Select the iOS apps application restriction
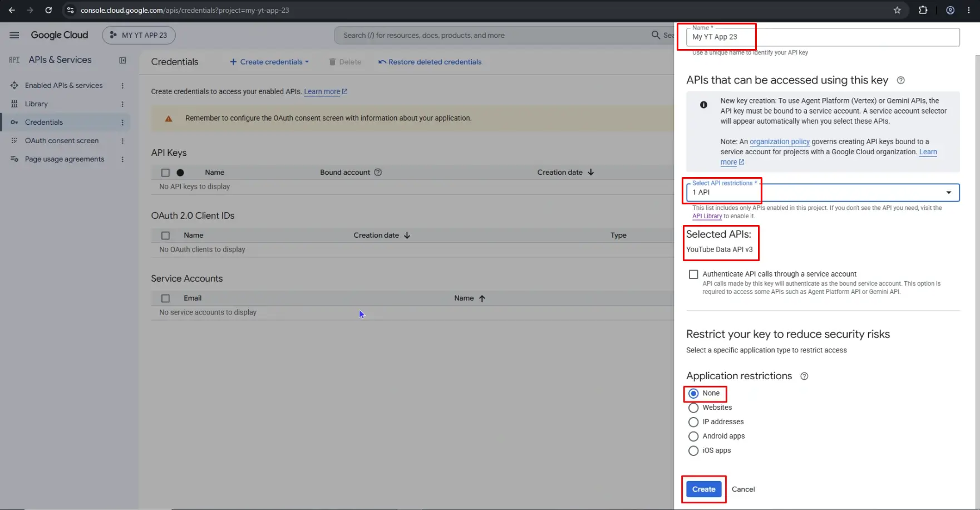The width and height of the screenshot is (980, 510). click(x=693, y=451)
